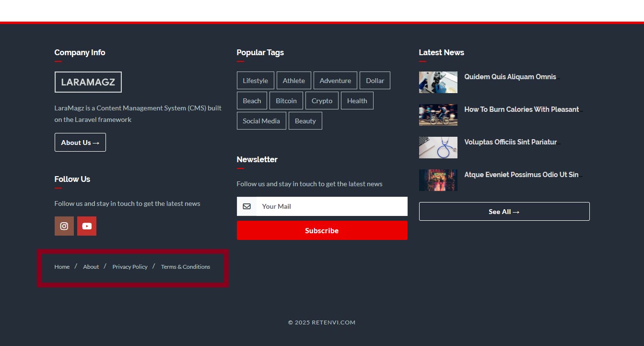The width and height of the screenshot is (644, 346).
Task: Click the Health tag
Action: (357, 100)
